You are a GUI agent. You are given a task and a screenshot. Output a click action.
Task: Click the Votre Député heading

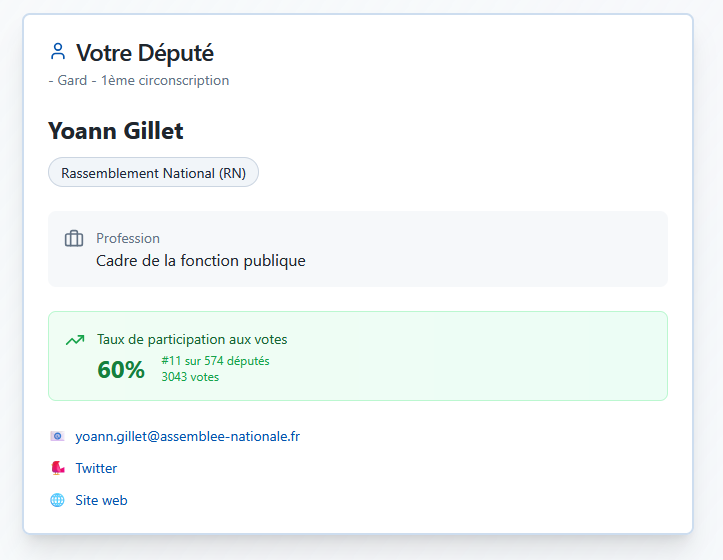tap(144, 53)
